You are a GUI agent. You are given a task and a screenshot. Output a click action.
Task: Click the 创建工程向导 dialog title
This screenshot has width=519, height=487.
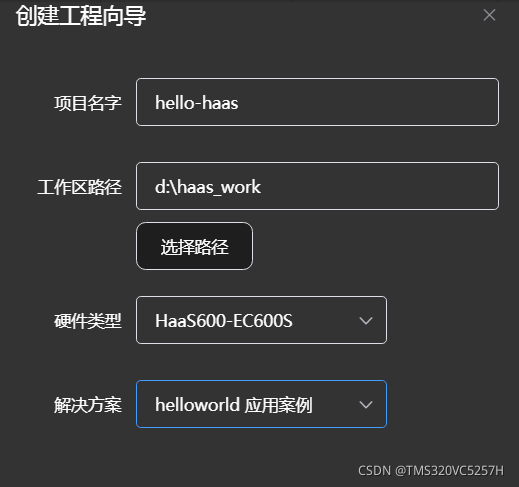click(81, 16)
